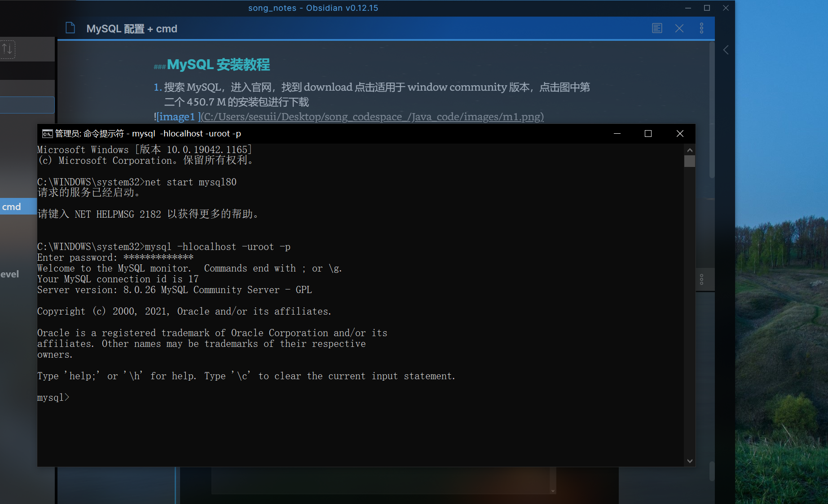Click the "Microsoft Windows [版本 10.0.19042.1165]" line
This screenshot has height=504, width=828.
145,149
